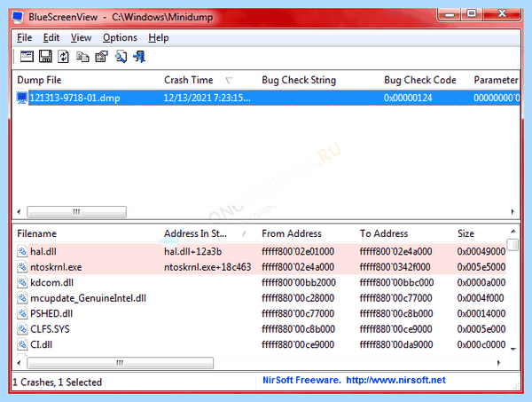Click the lower pane scroll up arrow

[x=513, y=232]
